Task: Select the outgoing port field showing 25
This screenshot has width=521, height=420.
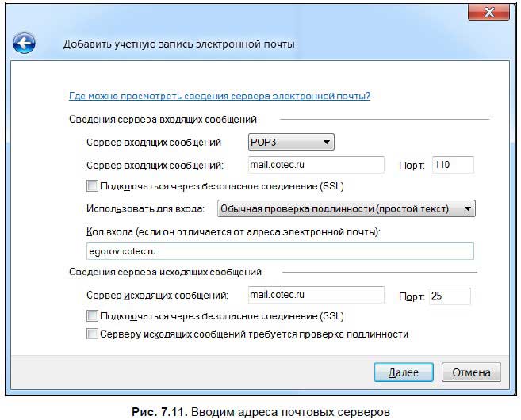Action: [x=450, y=296]
